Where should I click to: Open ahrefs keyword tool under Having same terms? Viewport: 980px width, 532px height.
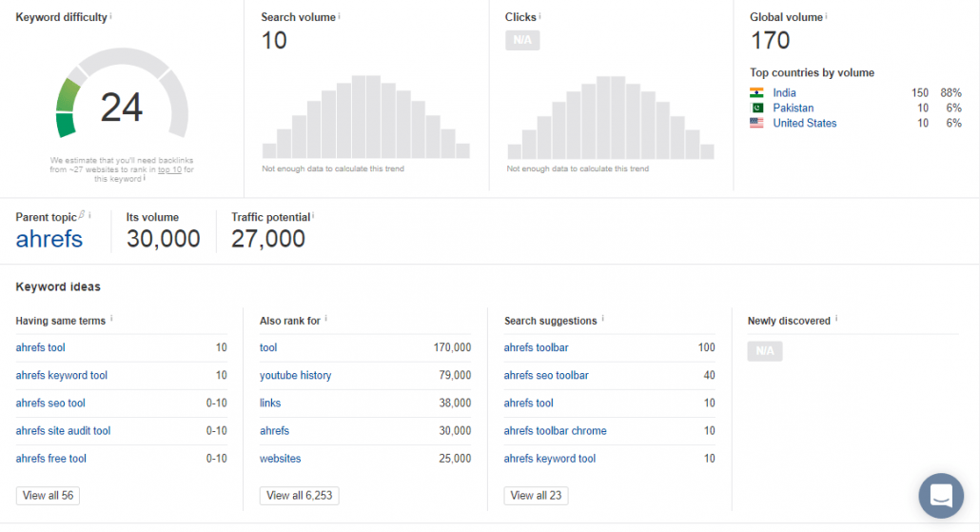coord(61,375)
